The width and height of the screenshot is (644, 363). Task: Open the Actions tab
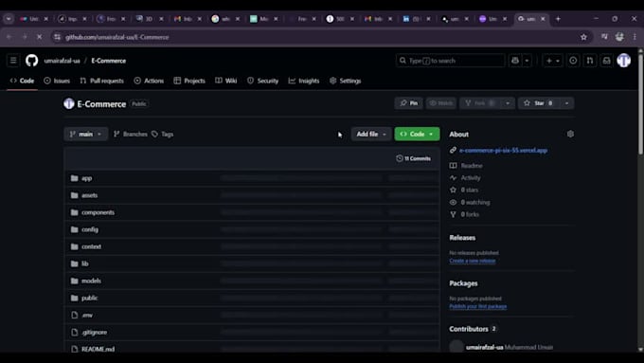pos(149,81)
